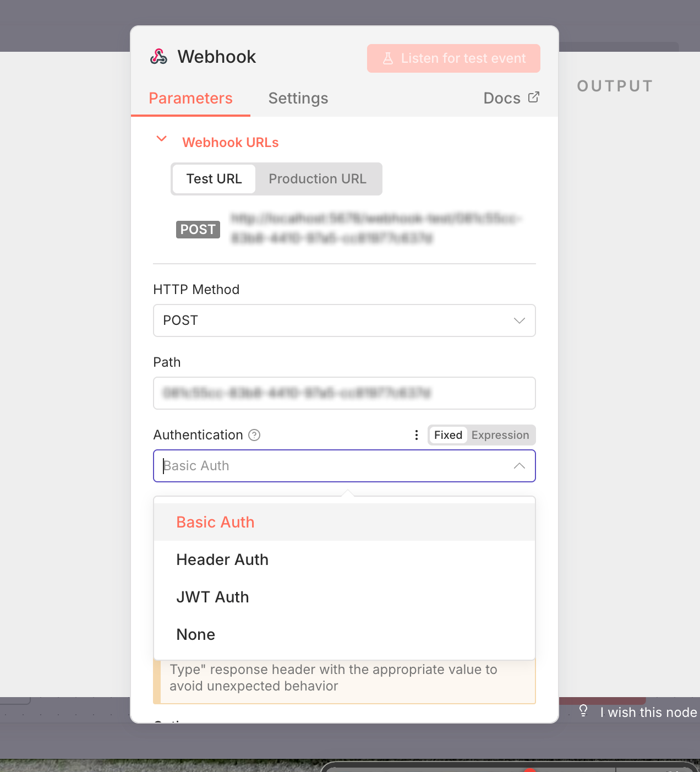Click the POST method badge
Screen dimensions: 700x772
coord(198,230)
